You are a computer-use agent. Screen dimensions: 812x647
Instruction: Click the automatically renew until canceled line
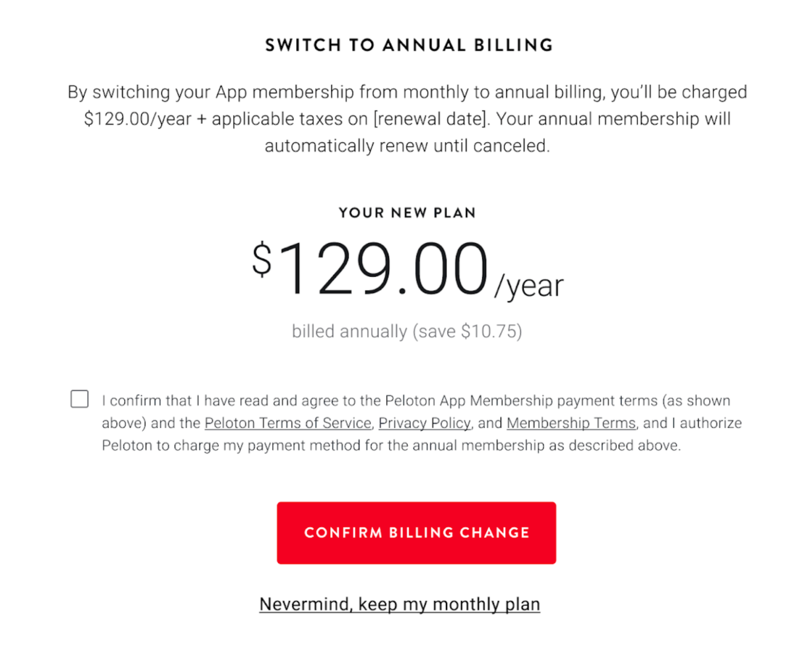[x=407, y=146]
